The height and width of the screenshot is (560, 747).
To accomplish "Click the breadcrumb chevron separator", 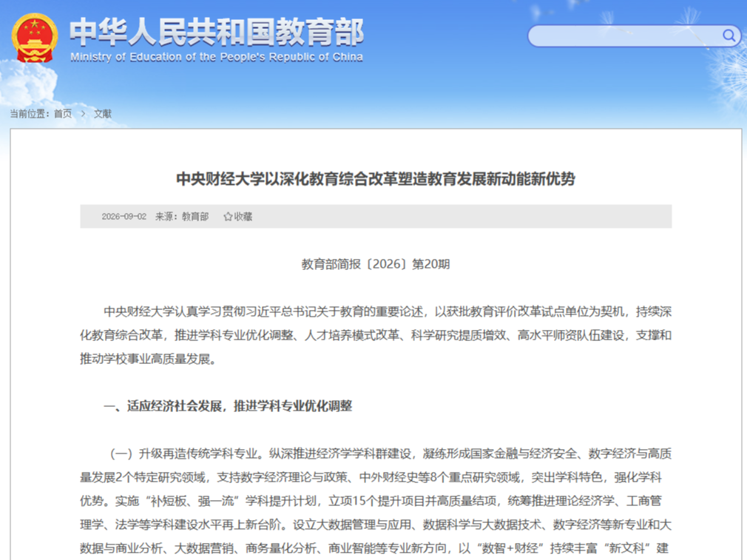I will click(83, 113).
